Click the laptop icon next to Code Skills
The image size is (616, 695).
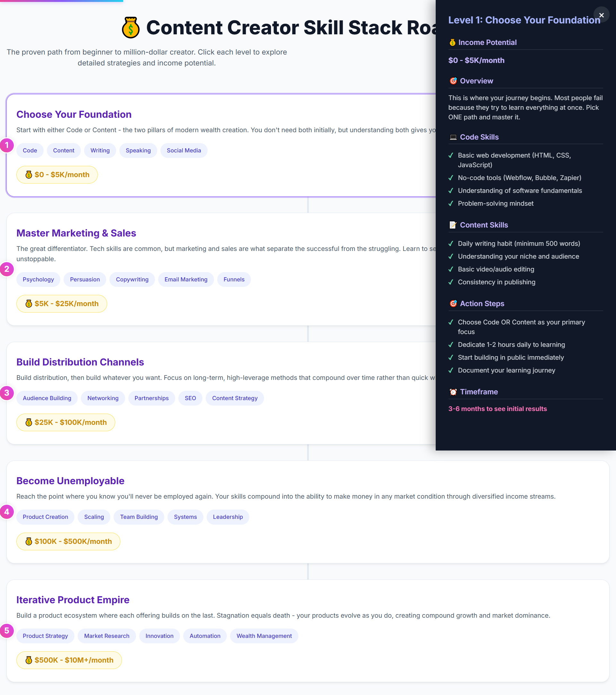[452, 137]
